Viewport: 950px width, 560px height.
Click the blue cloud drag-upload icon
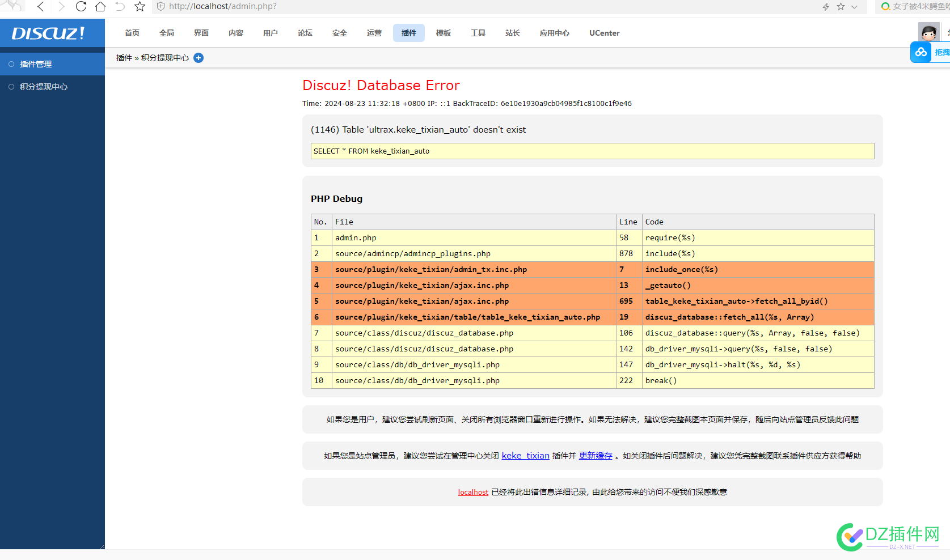click(x=921, y=52)
